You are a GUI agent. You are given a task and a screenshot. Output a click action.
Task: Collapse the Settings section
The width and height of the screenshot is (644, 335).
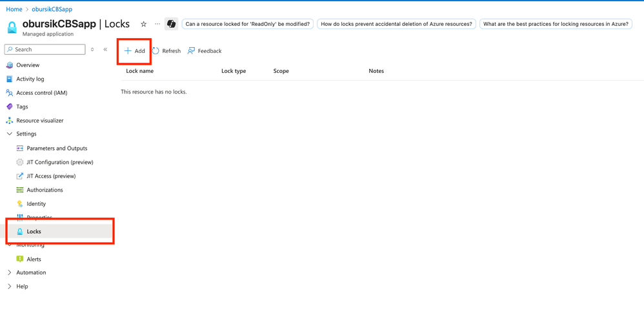[x=10, y=134]
